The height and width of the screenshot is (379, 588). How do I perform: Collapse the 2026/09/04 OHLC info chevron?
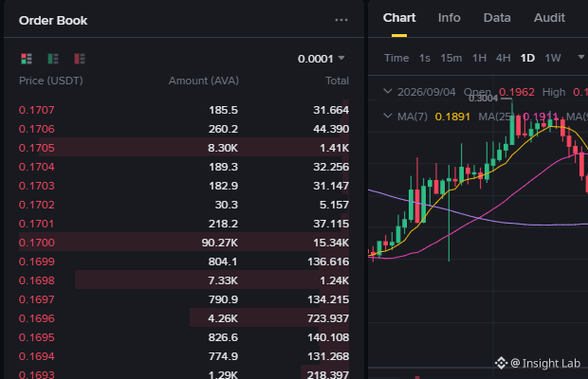click(x=388, y=91)
